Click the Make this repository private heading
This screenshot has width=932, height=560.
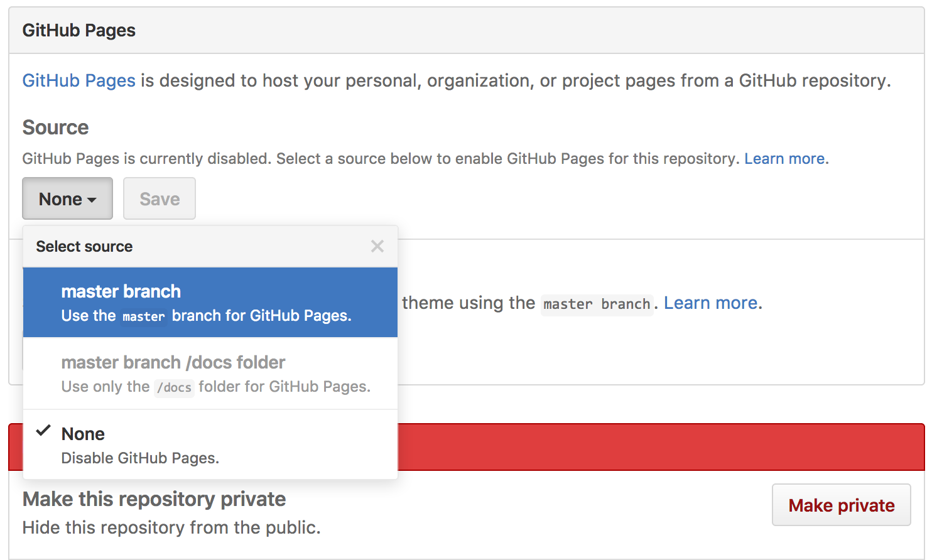click(154, 499)
